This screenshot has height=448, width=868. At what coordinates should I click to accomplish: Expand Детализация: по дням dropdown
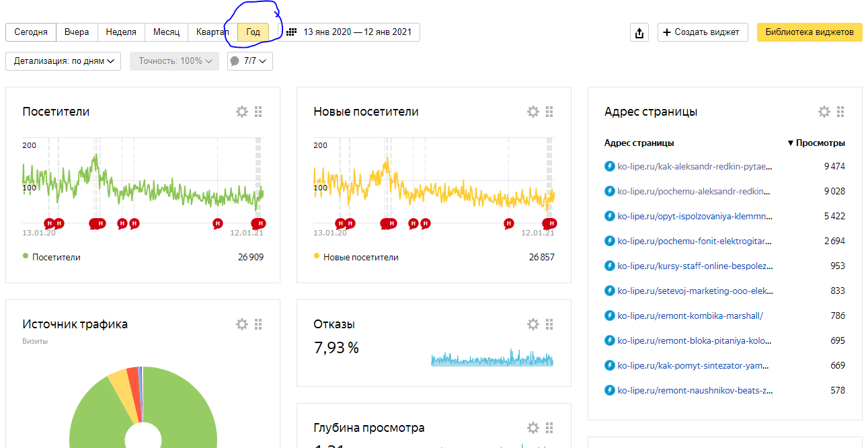63,61
